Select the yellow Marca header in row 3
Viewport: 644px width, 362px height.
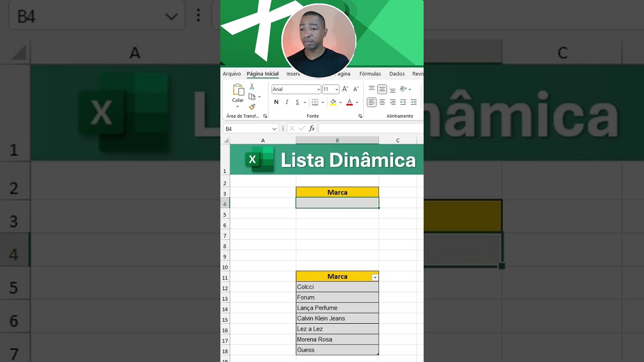coord(337,192)
